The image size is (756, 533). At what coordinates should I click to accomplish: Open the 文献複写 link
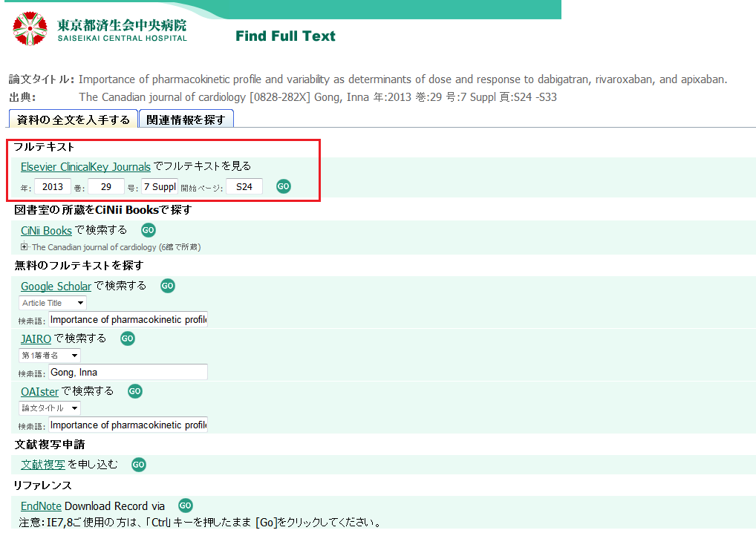click(x=43, y=465)
